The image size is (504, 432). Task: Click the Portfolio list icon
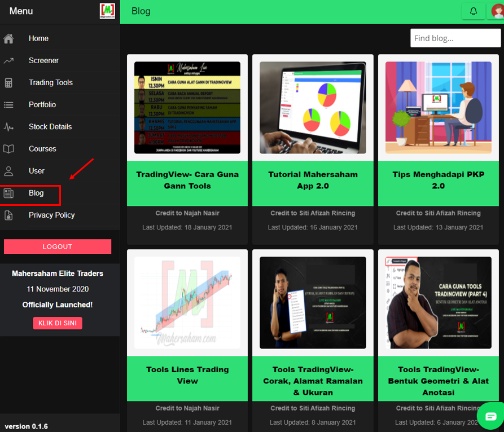click(8, 105)
